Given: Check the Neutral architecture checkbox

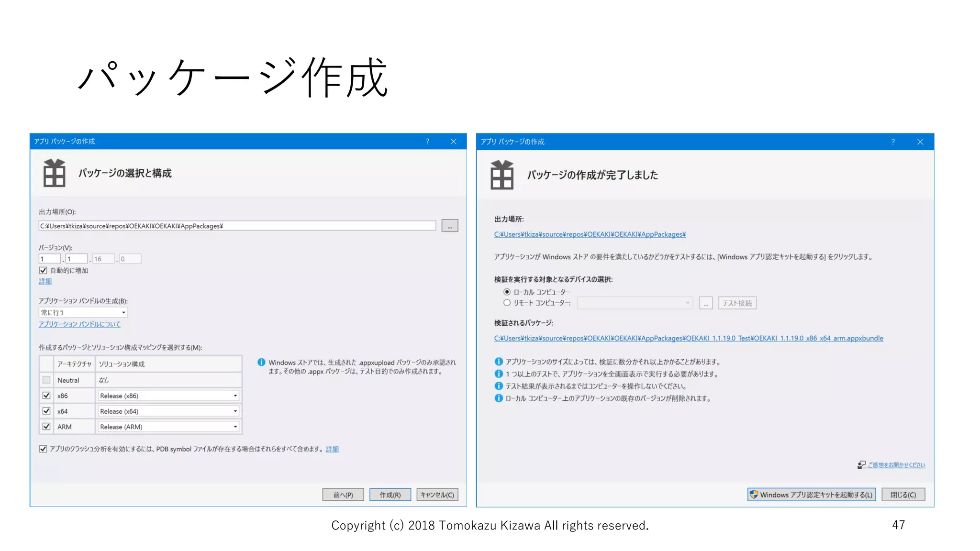Looking at the screenshot, I should pos(46,380).
